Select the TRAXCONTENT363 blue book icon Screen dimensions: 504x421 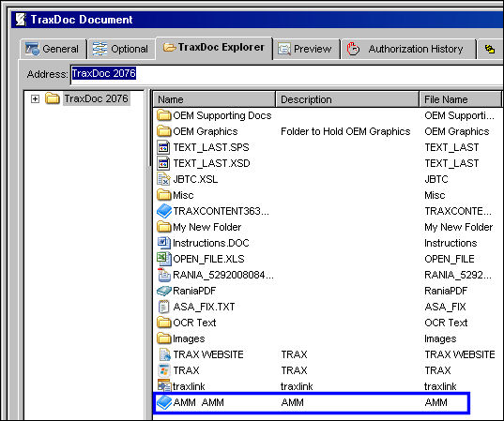click(164, 211)
